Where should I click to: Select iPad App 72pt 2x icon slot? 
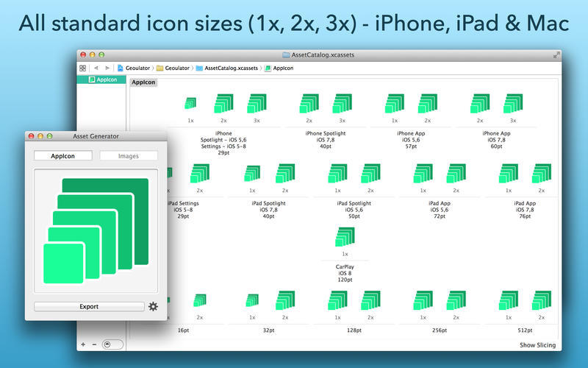[x=456, y=173]
